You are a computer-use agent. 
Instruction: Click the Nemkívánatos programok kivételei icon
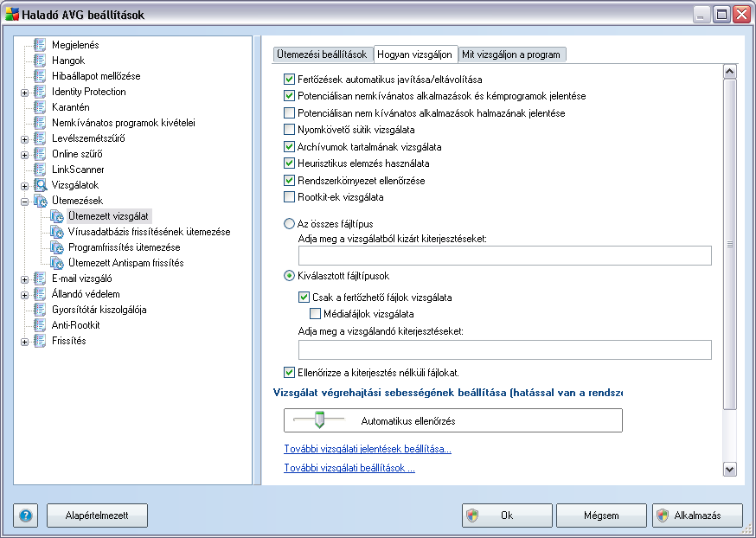tap(40, 123)
